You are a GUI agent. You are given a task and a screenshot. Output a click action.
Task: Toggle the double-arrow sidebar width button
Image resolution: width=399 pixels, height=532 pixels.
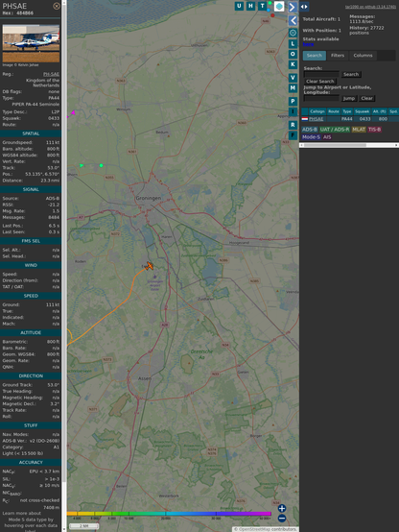point(304,7)
